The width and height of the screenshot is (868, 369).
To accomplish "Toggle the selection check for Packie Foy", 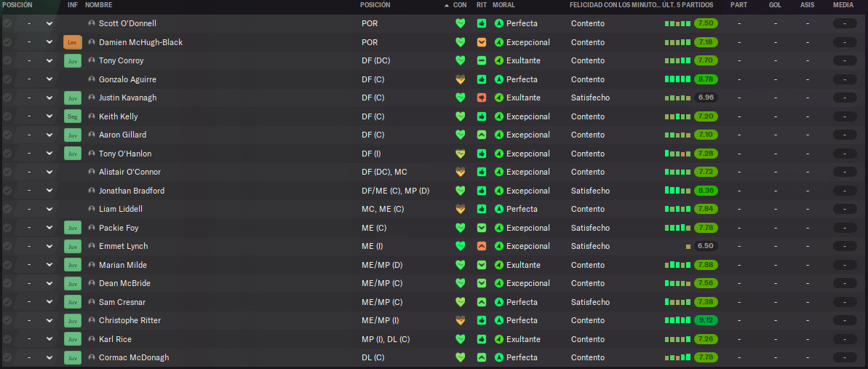I will (x=7, y=228).
